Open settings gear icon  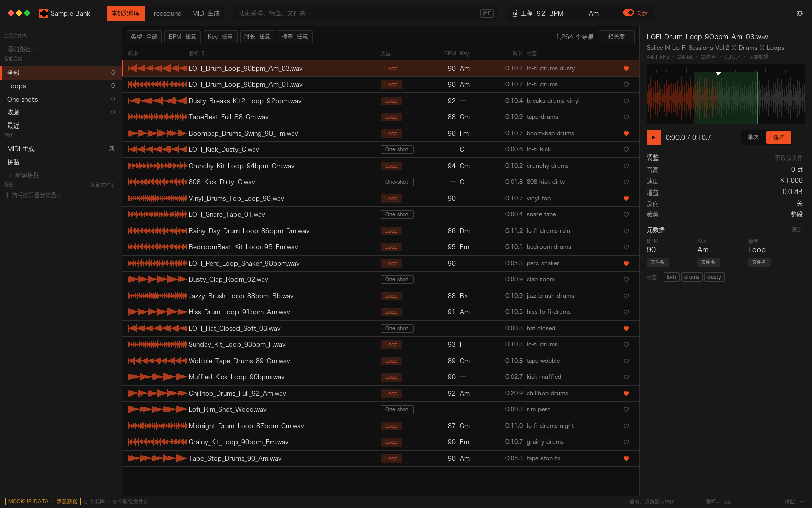point(800,13)
